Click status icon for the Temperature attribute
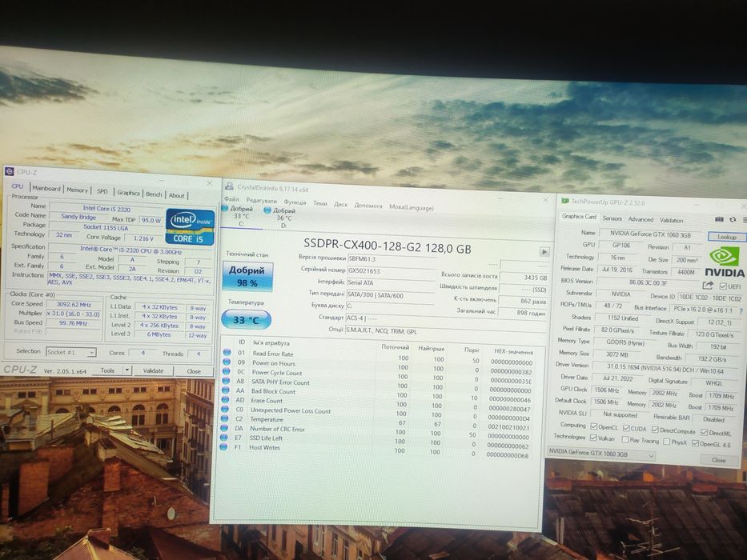Image resolution: width=747 pixels, height=560 pixels. 225,418
